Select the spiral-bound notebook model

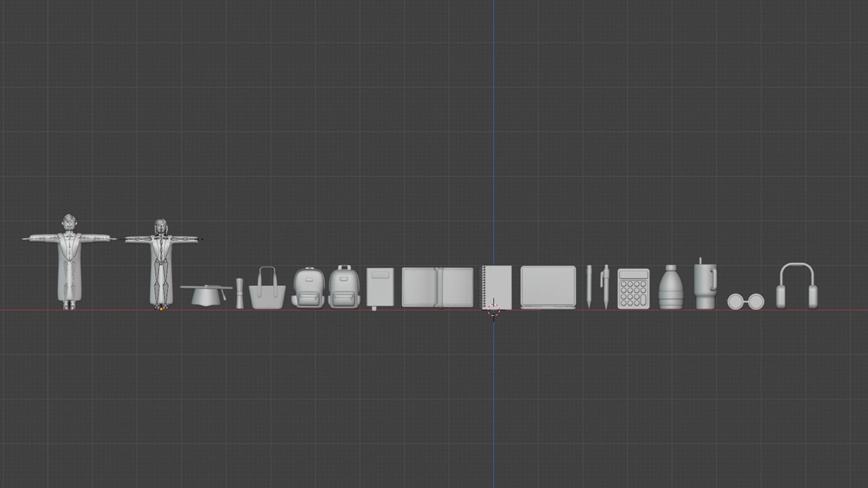coord(497,287)
